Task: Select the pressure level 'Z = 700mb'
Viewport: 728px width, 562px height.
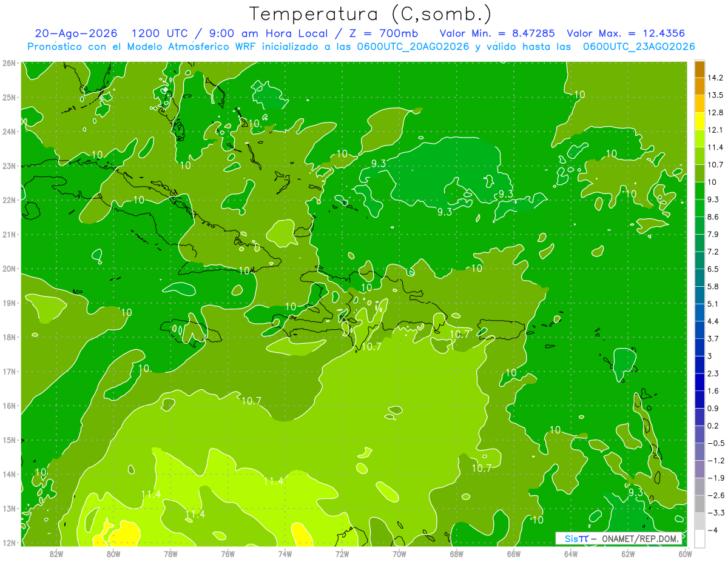Action: coord(382,33)
